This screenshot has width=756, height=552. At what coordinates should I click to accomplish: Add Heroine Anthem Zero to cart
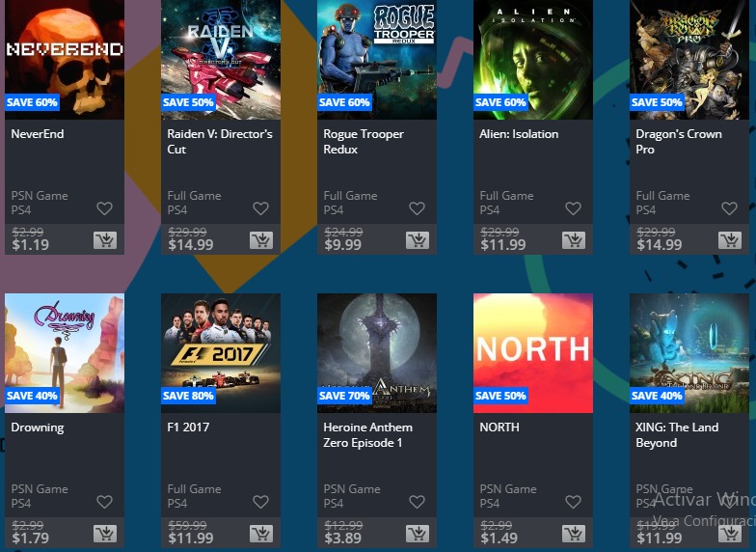coord(418,533)
